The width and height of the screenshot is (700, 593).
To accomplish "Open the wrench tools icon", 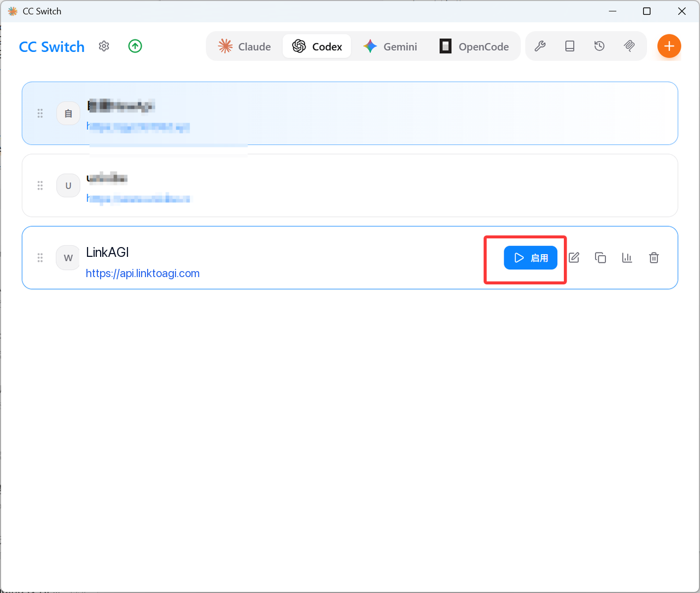I will click(x=540, y=46).
